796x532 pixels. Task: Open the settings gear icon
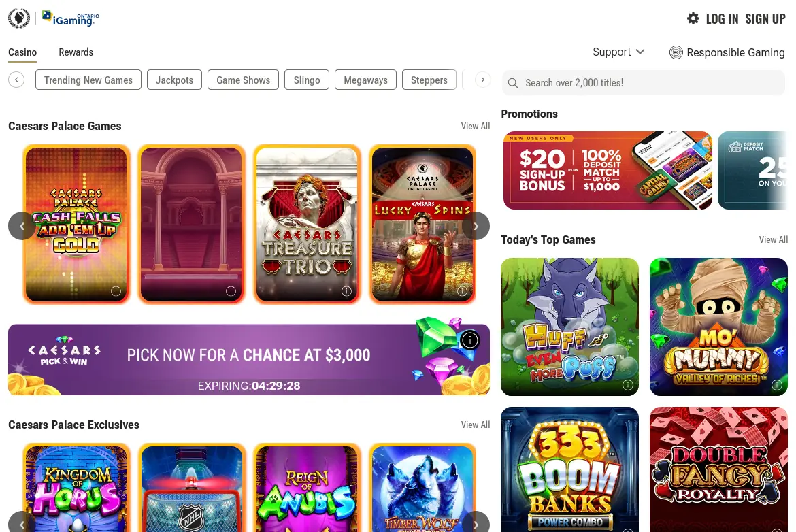693,19
